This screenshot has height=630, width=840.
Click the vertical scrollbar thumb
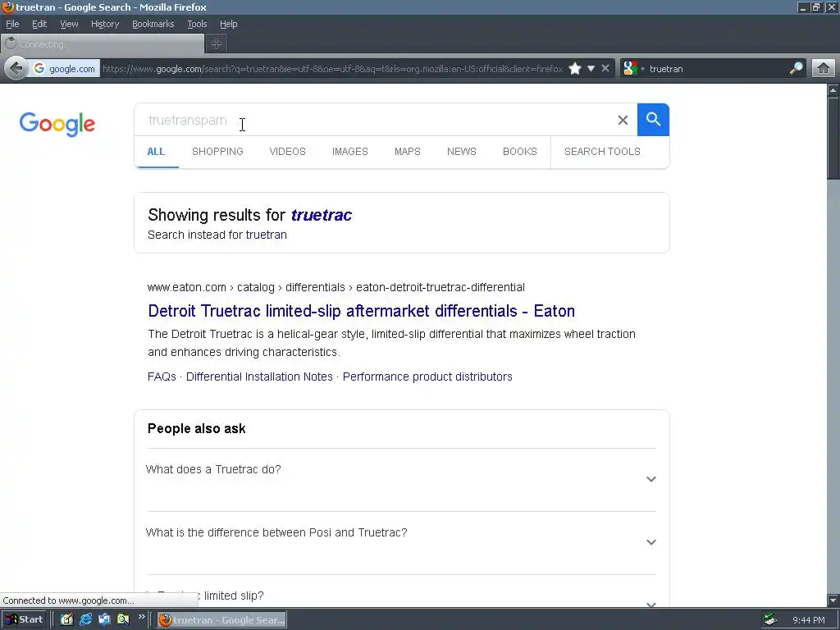click(833, 138)
